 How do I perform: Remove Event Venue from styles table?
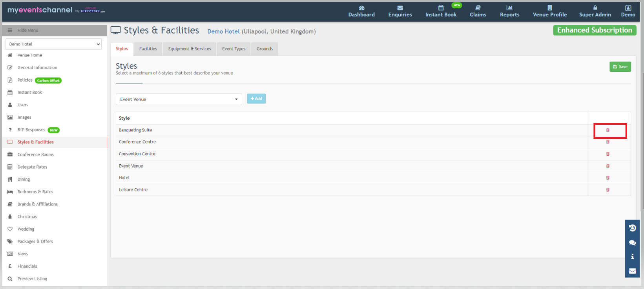pos(608,166)
